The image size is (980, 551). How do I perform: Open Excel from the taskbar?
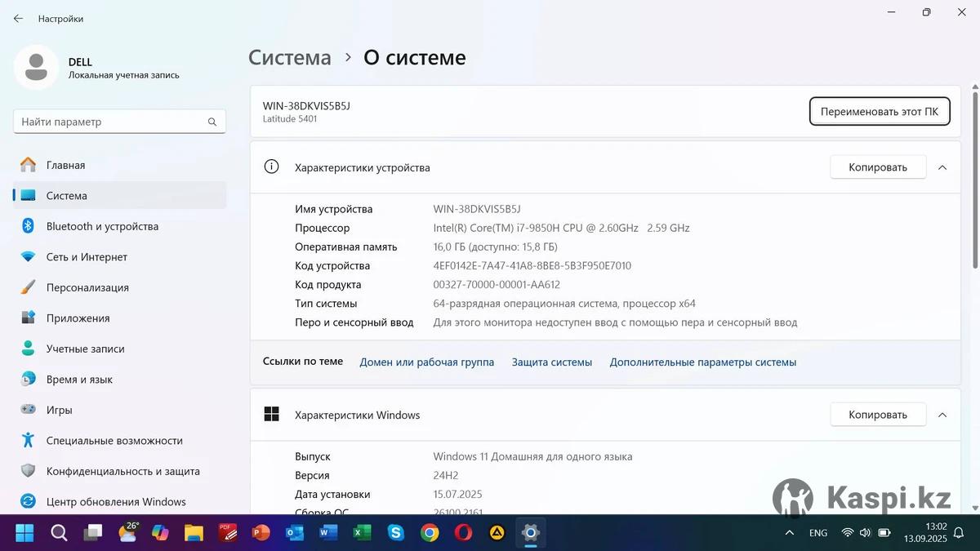[x=362, y=533]
